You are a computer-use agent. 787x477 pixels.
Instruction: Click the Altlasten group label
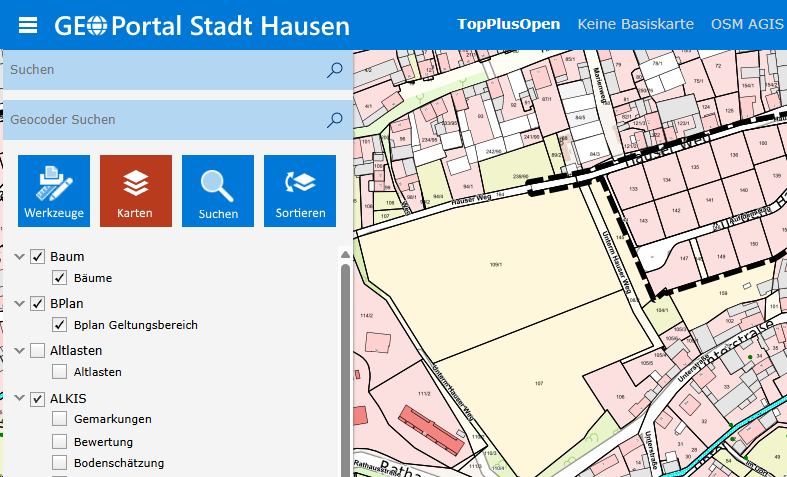pos(76,350)
